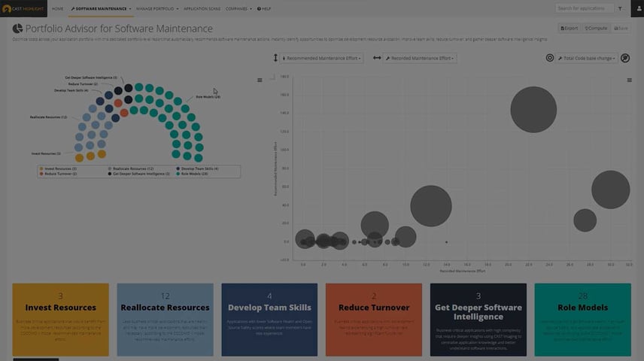Click the small square above the bubble chart y-axis

pos(272,77)
